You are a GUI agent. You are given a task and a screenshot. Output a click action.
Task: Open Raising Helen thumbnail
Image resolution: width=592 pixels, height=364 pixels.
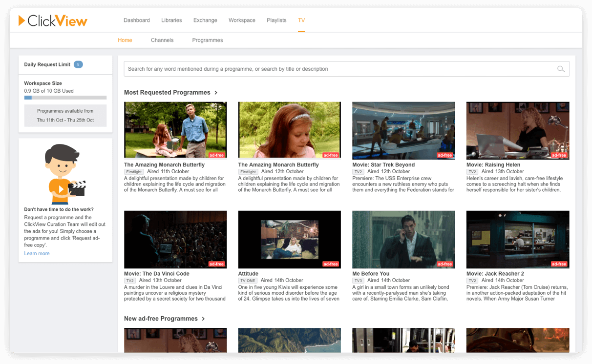tap(518, 130)
